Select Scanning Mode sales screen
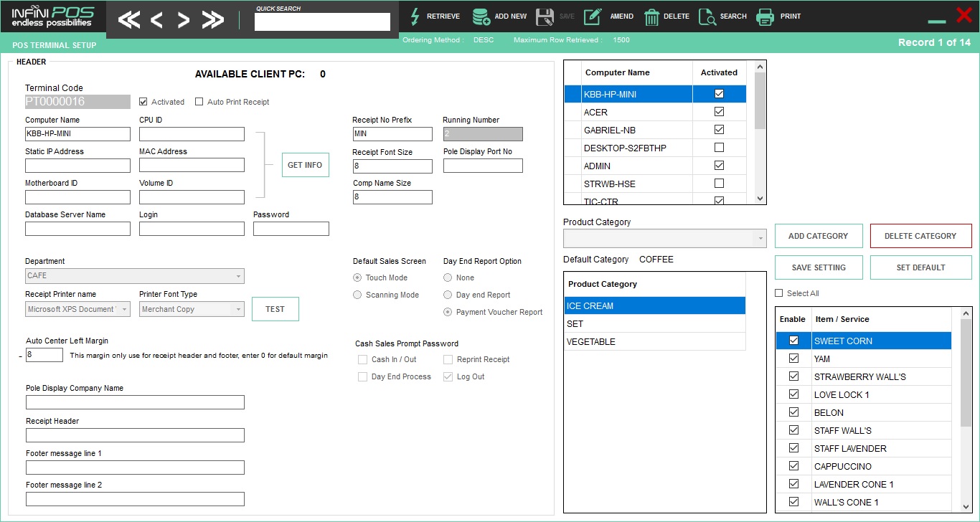The height and width of the screenshot is (522, 980). 357,295
